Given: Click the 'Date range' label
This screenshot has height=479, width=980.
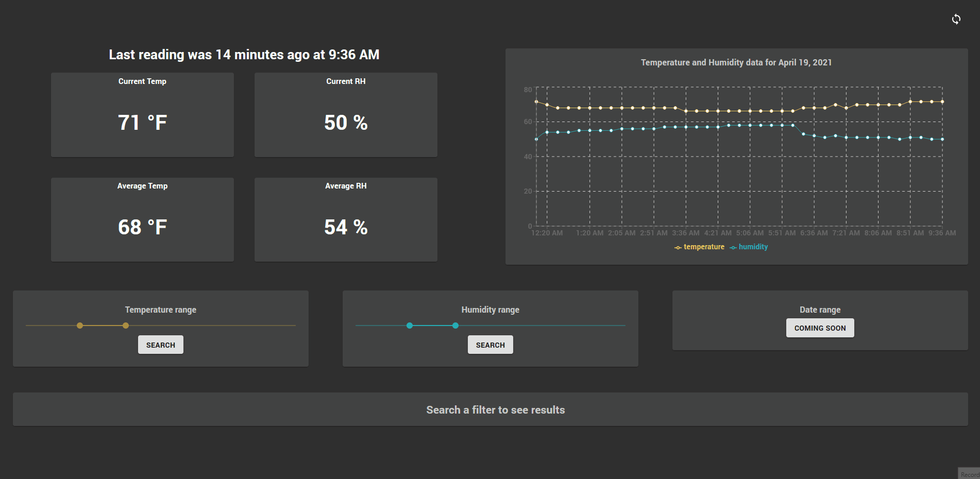Looking at the screenshot, I should pos(820,310).
